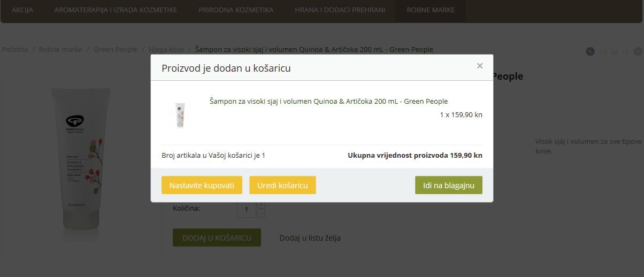Screen dimensions: 644x277
Task: Increase quantity with the plus stepper
Action: click(x=261, y=205)
